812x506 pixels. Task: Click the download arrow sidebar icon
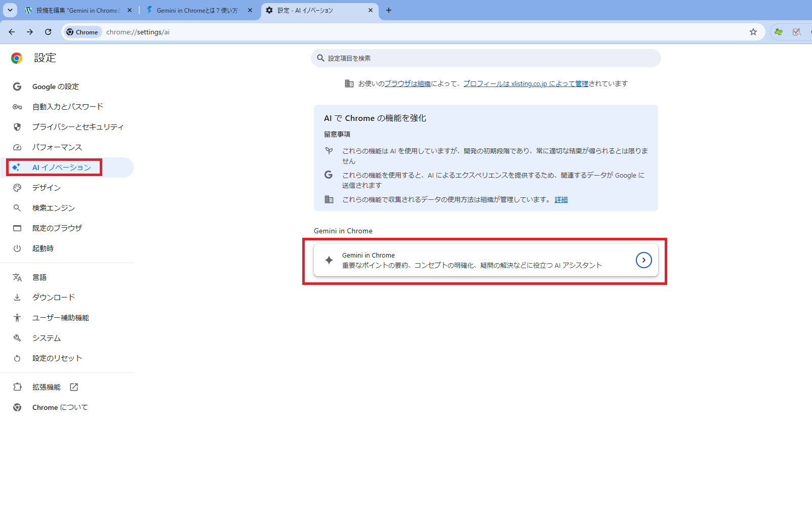pos(17,298)
